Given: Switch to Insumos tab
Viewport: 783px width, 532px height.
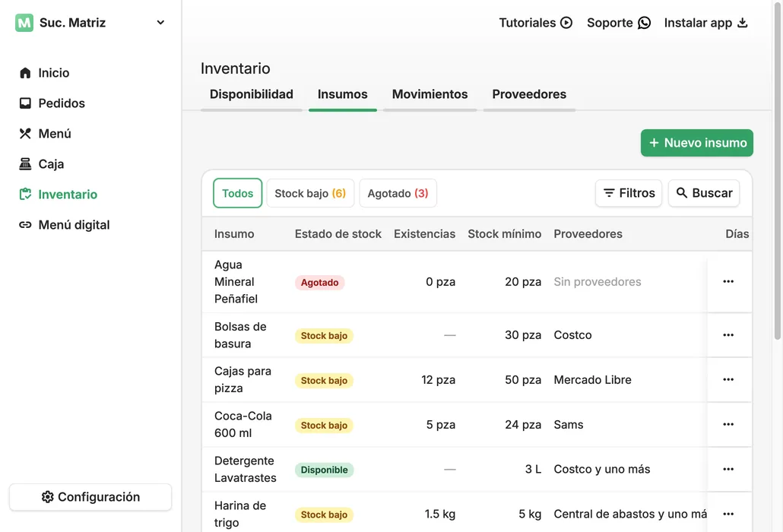Looking at the screenshot, I should click(x=343, y=94).
